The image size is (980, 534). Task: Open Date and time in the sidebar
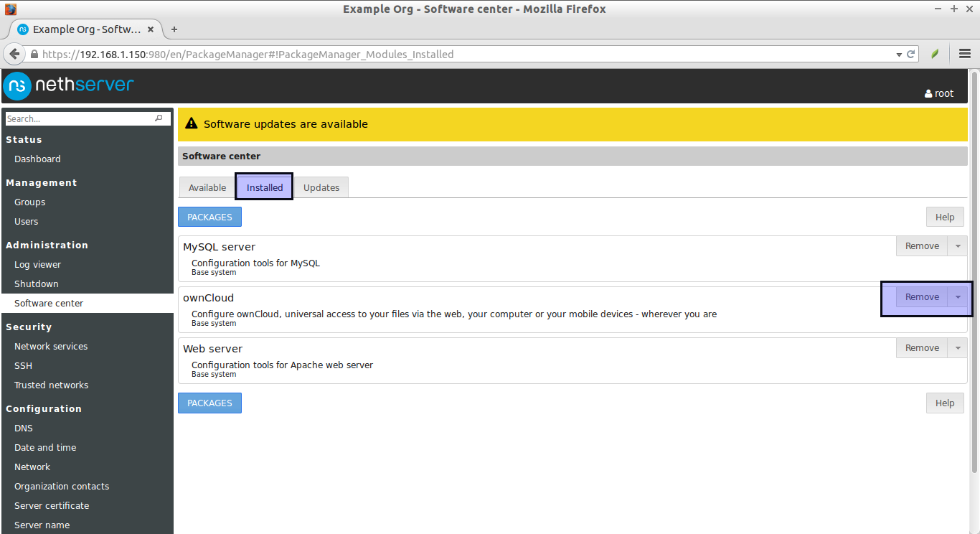coord(45,448)
